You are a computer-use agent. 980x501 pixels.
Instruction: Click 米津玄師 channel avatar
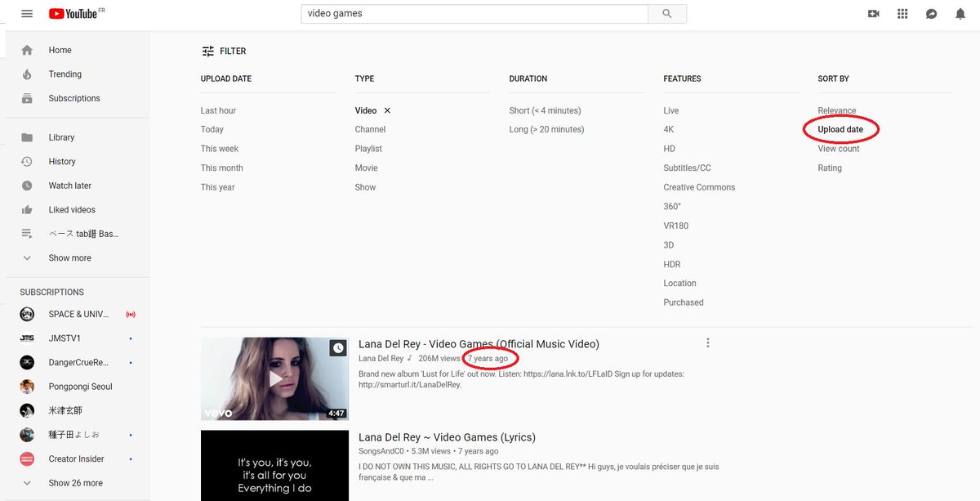[27, 410]
